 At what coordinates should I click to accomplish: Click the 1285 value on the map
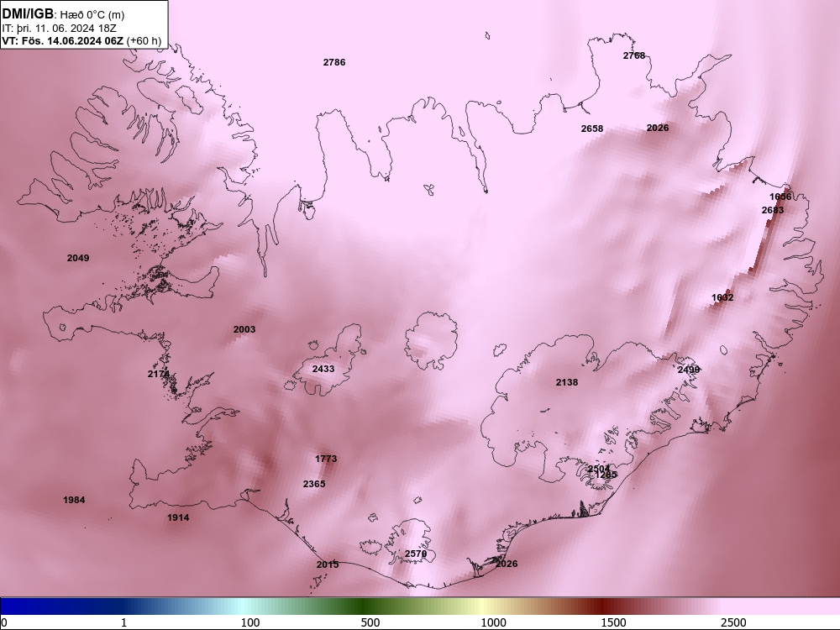tap(606, 475)
